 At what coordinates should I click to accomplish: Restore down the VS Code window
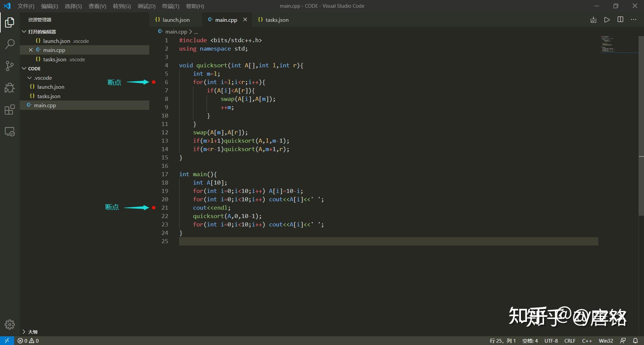615,6
